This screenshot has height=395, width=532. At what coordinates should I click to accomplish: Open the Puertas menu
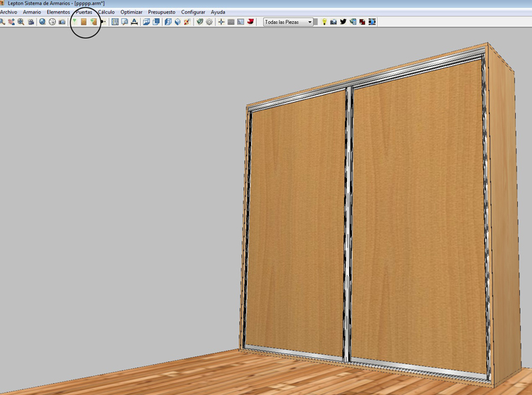click(x=84, y=12)
